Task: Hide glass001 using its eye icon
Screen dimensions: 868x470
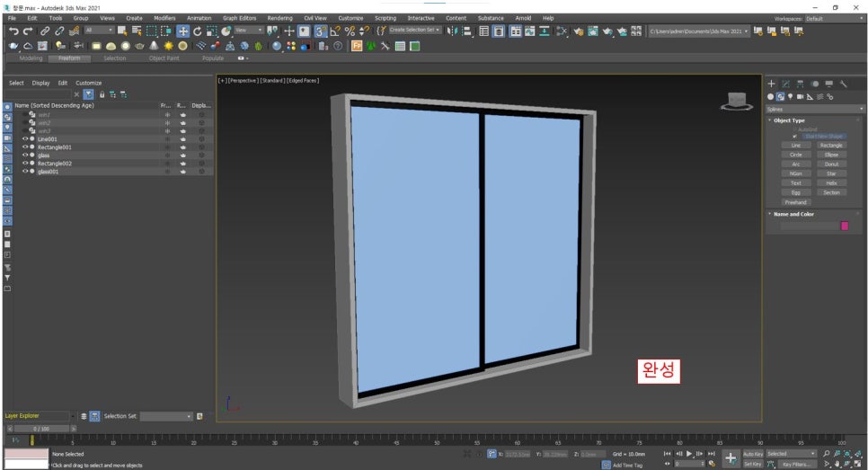Action: 25,171
